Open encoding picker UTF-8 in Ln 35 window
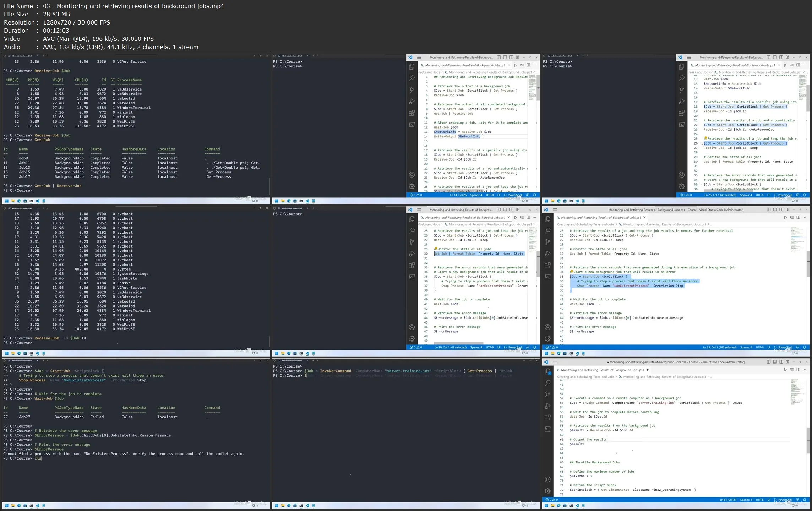Image resolution: width=812 pixels, height=511 pixels. (759, 347)
